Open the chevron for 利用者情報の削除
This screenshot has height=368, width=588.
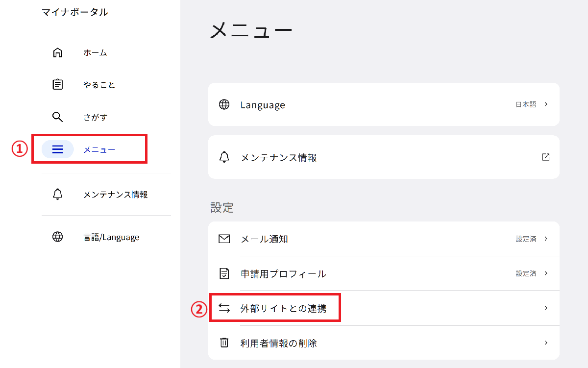(546, 343)
